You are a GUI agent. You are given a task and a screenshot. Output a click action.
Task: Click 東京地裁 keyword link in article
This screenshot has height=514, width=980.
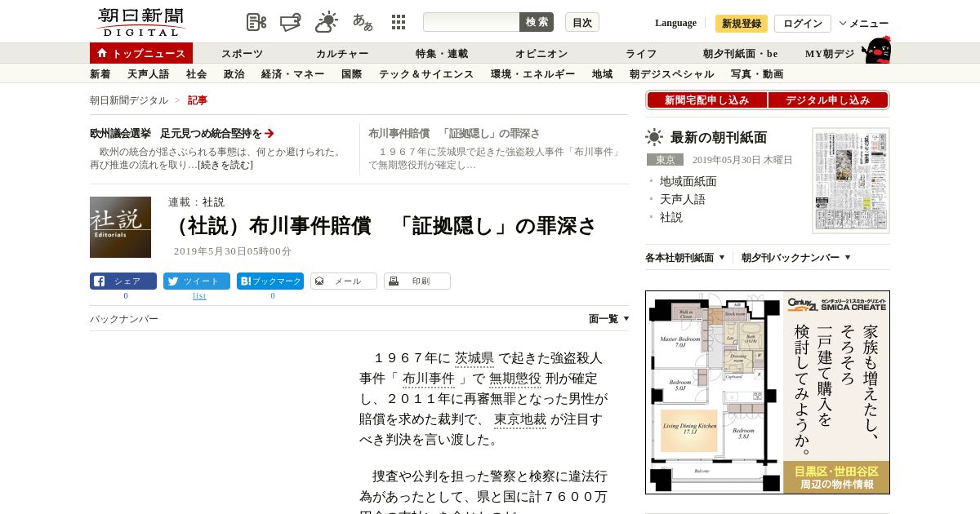[x=520, y=419]
